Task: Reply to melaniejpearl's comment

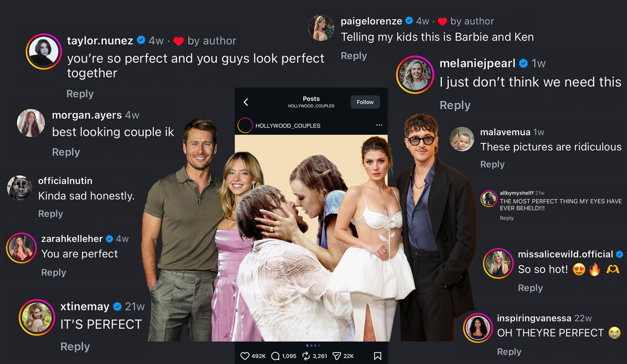Action: [455, 105]
